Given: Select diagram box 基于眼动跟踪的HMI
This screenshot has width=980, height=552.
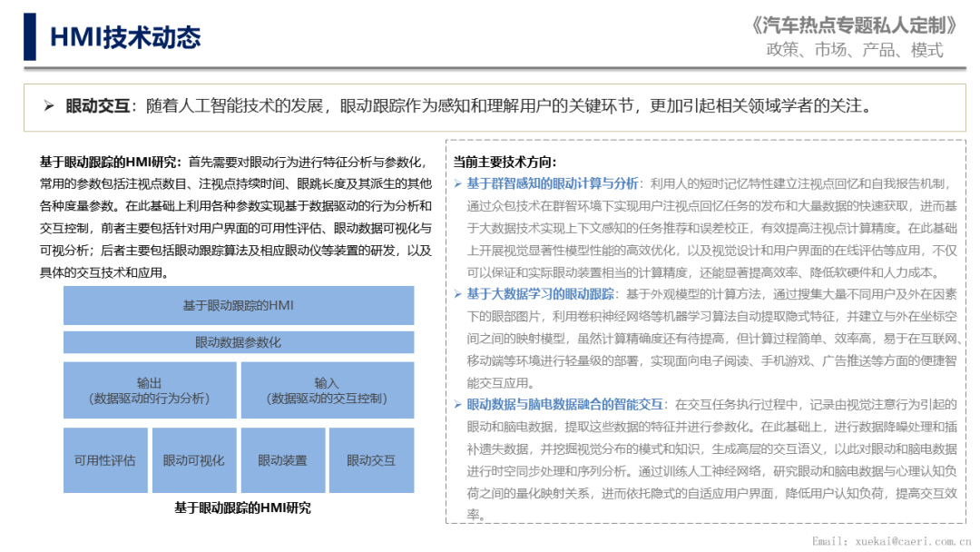Looking at the screenshot, I should (238, 305).
